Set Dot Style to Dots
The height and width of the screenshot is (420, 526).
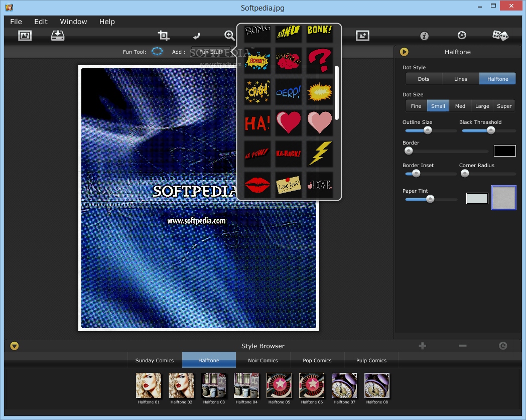point(424,79)
